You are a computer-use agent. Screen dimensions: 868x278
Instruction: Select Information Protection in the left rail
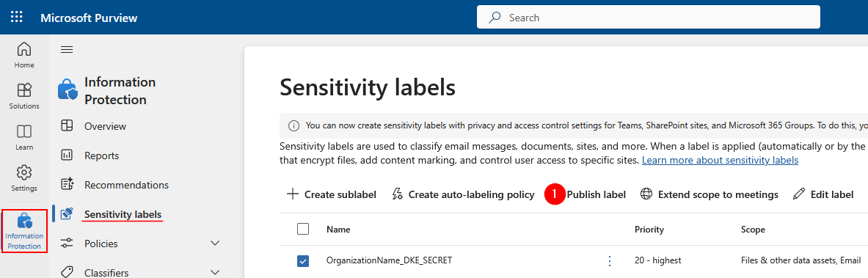click(x=23, y=231)
